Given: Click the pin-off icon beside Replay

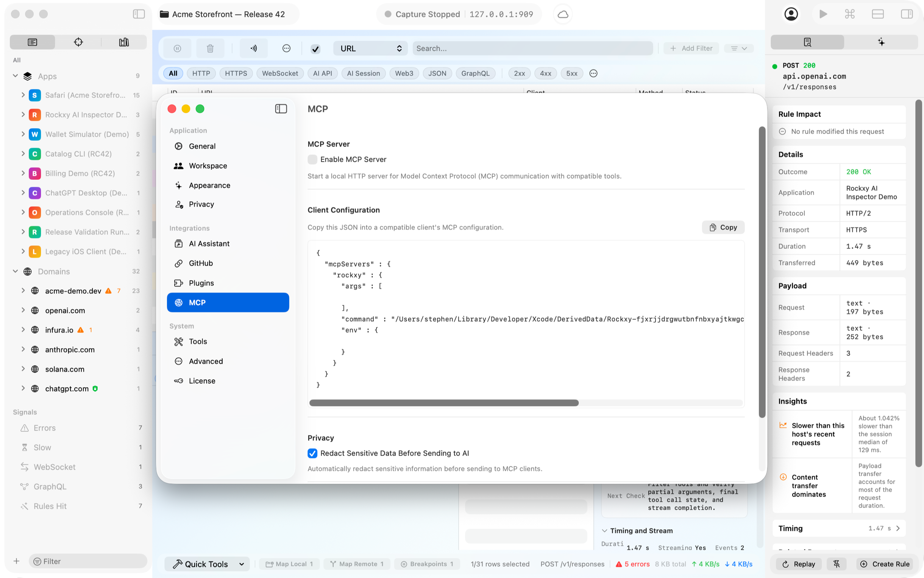Looking at the screenshot, I should tap(837, 564).
